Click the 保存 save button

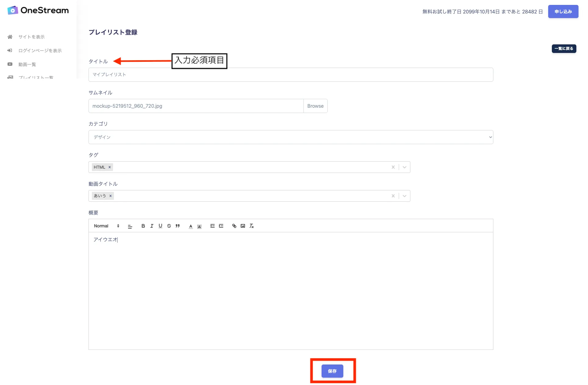(x=332, y=371)
